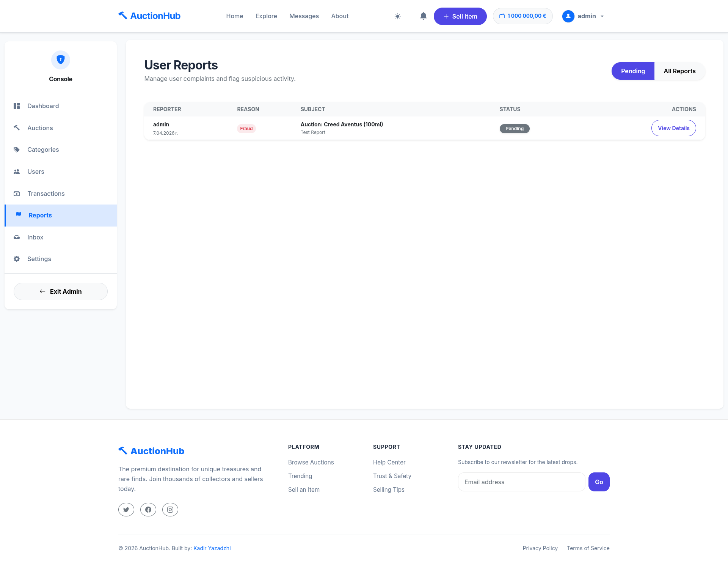
Task: Click the AuctionHub gavel logo in header
Action: [x=149, y=16]
